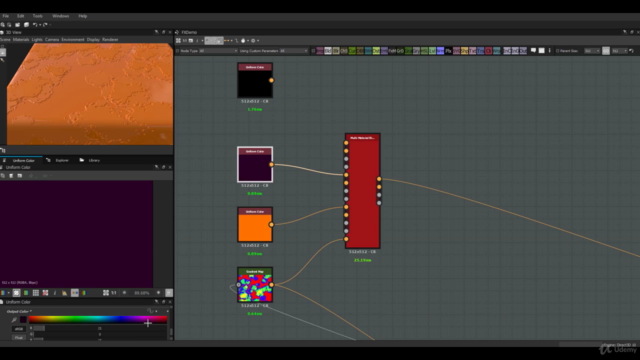Image resolution: width=640 pixels, height=360 pixels.
Task: Open the 3D View Materials menu
Action: (21, 40)
